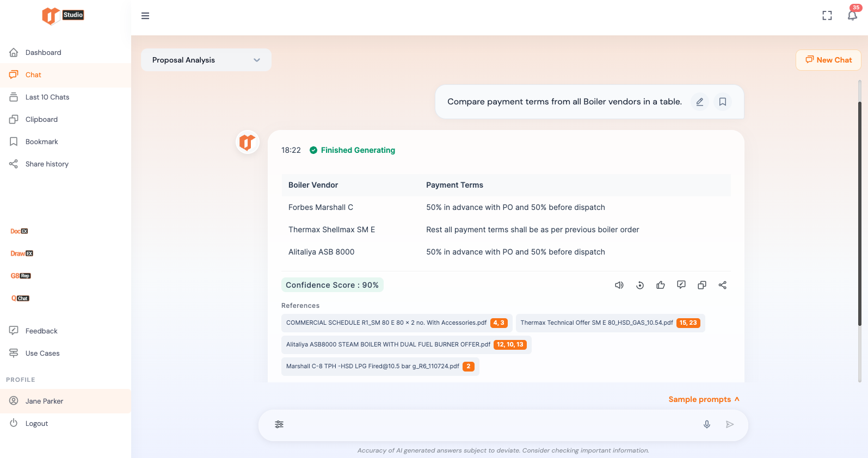This screenshot has height=458, width=868.
Task: Click the assistant avatar icon
Action: coord(248,143)
